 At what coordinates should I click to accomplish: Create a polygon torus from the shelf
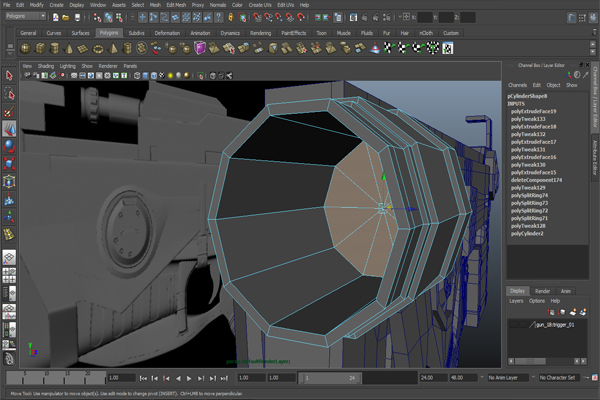(x=98, y=49)
